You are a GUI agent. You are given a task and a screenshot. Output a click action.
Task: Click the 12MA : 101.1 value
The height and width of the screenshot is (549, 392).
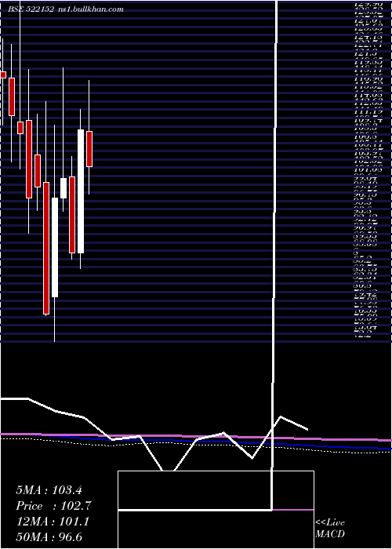53,522
